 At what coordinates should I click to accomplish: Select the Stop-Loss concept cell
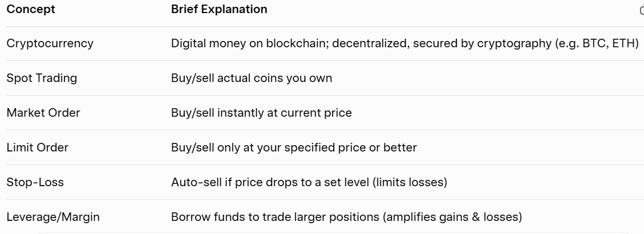click(35, 182)
